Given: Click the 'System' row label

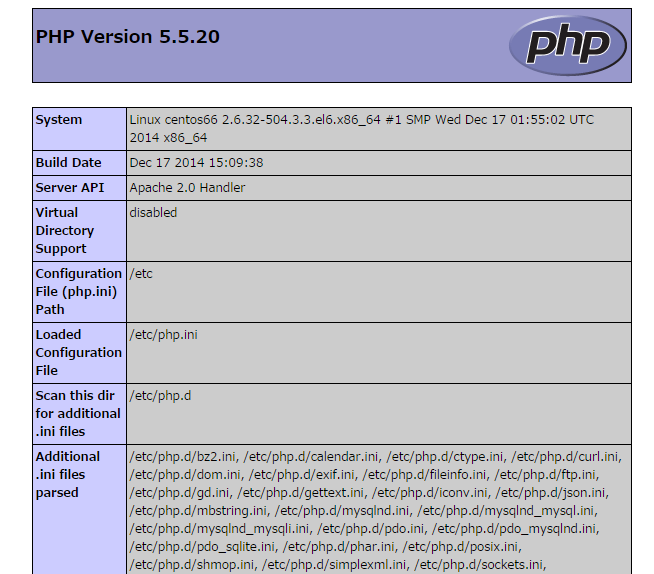Looking at the screenshot, I should [59, 120].
